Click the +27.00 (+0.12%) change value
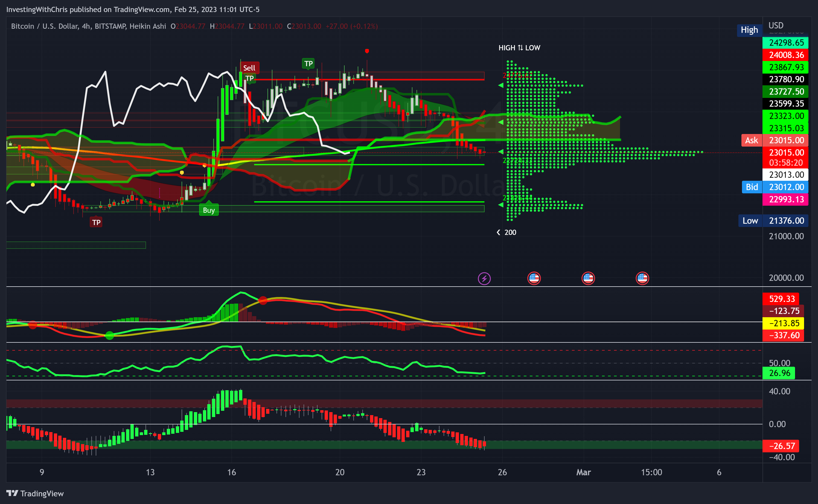Screen dimensions: 818x504 pyautogui.click(x=352, y=26)
